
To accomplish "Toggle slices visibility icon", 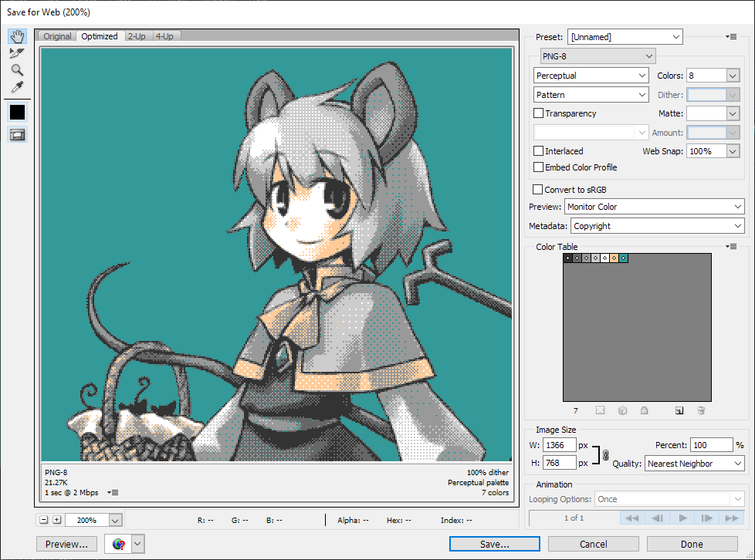I will 17,135.
